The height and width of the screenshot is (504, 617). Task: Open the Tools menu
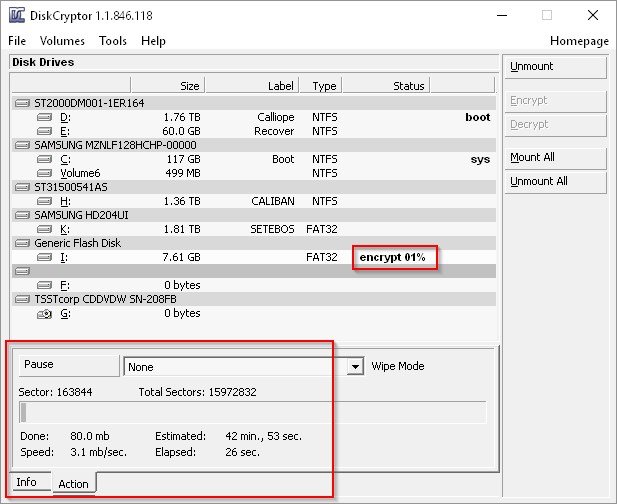click(x=113, y=41)
